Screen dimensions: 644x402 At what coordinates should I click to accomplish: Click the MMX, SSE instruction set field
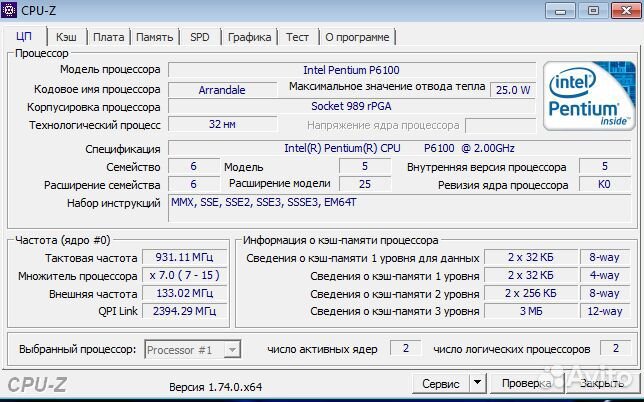399,208
